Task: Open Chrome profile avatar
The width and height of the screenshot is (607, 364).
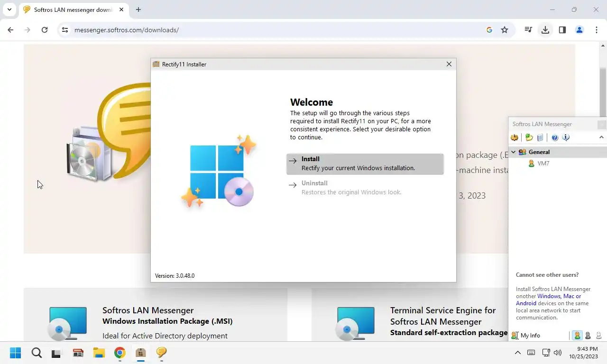Action: (579, 30)
